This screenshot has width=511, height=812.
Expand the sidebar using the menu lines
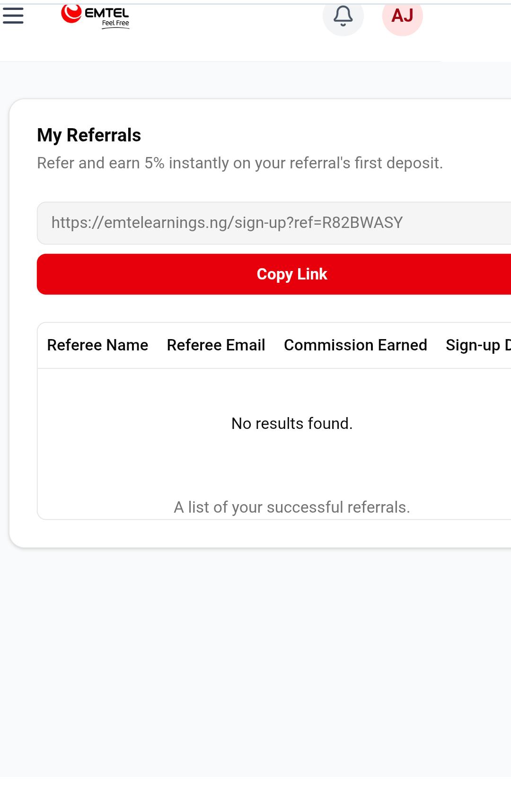point(13,14)
